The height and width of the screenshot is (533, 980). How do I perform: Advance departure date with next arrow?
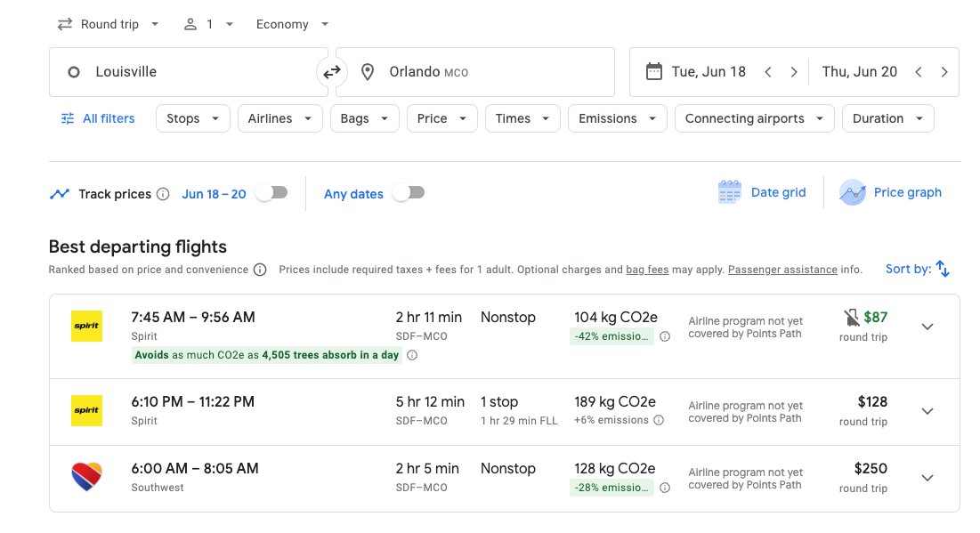(794, 72)
